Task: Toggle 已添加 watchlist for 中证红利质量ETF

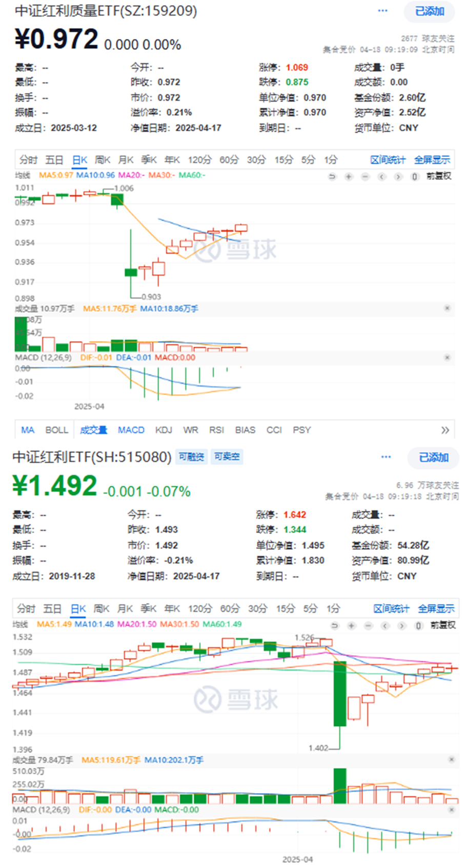Action: click(x=429, y=11)
